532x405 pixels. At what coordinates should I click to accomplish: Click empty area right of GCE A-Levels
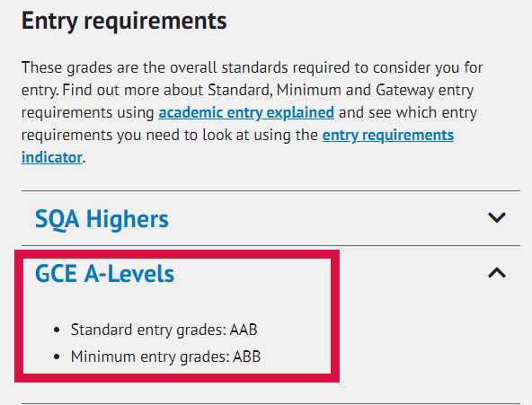407,273
